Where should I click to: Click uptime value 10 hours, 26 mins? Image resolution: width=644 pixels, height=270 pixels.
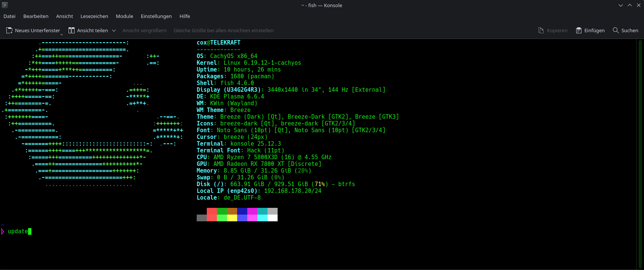(252, 70)
